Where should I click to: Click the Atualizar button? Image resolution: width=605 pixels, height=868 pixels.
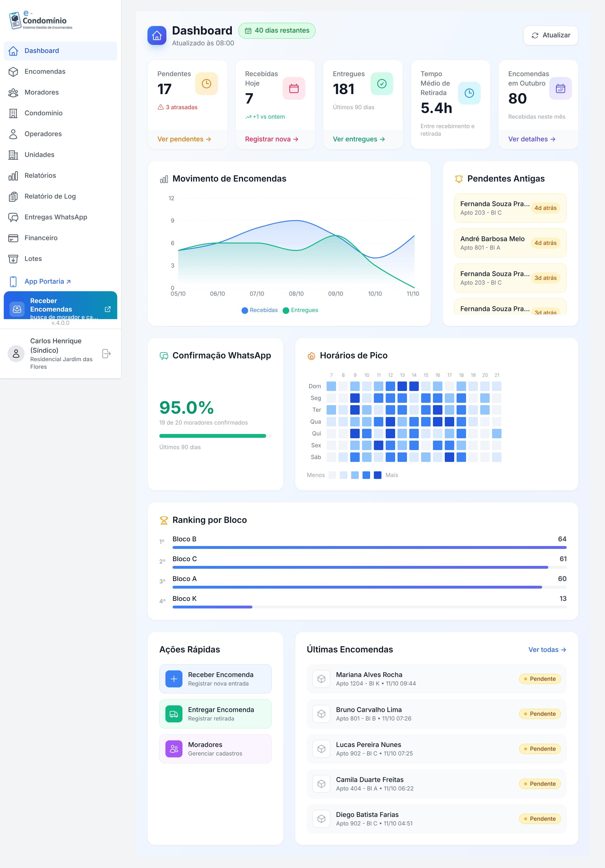tap(551, 35)
